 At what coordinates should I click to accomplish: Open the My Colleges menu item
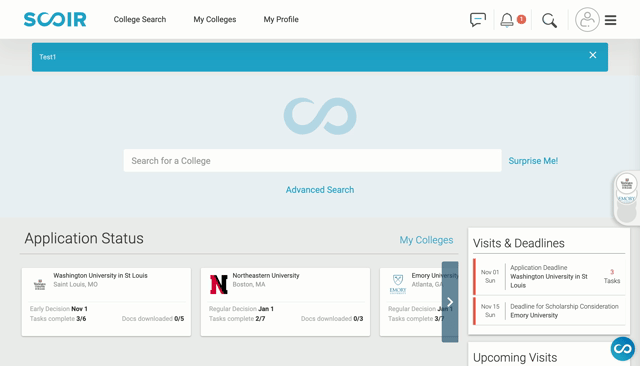tap(215, 20)
